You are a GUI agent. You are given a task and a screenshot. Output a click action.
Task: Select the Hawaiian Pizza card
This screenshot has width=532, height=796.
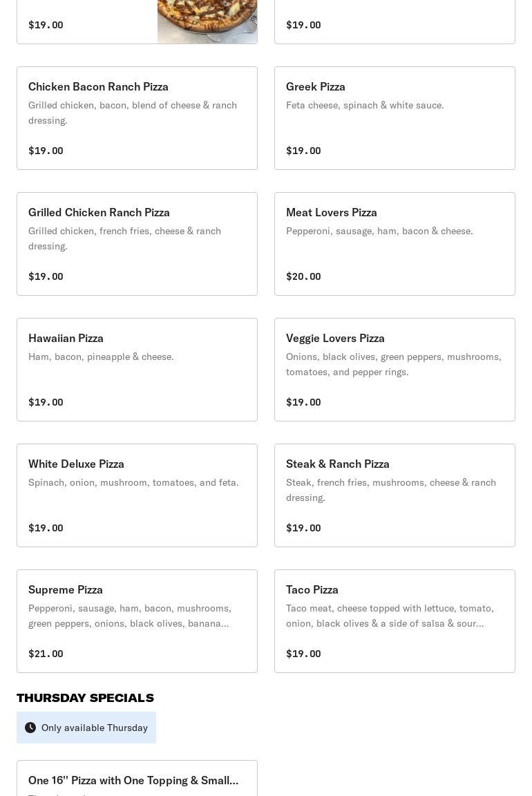click(x=137, y=370)
